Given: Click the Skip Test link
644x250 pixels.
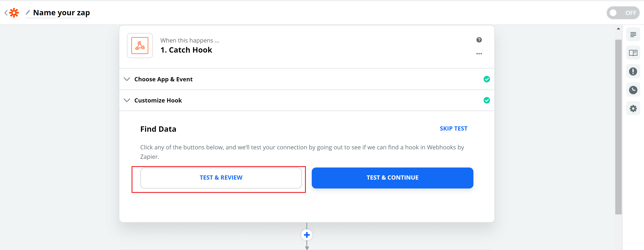Looking at the screenshot, I should (453, 129).
